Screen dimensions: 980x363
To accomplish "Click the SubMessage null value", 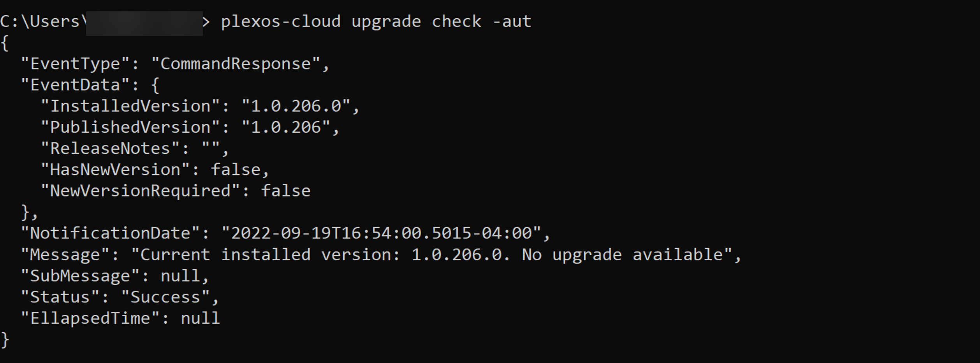I will tap(180, 276).
